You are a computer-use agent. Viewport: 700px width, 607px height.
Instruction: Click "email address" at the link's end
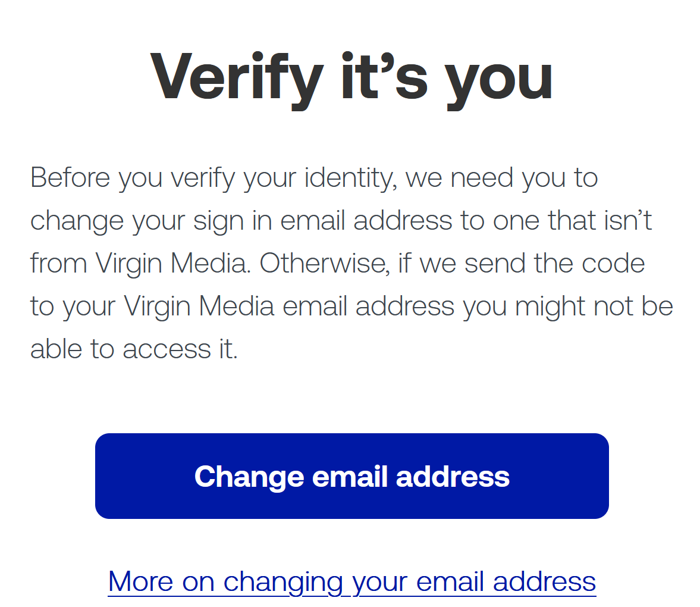(x=506, y=581)
